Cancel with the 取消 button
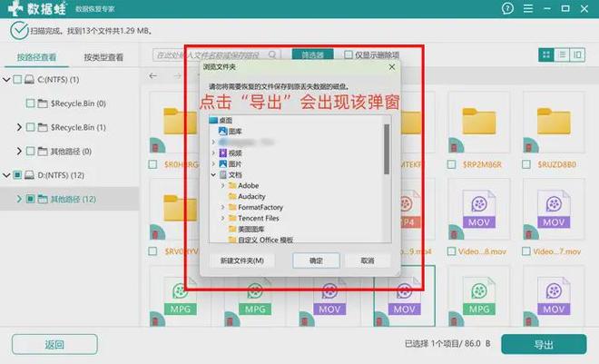 pyautogui.click(x=368, y=261)
